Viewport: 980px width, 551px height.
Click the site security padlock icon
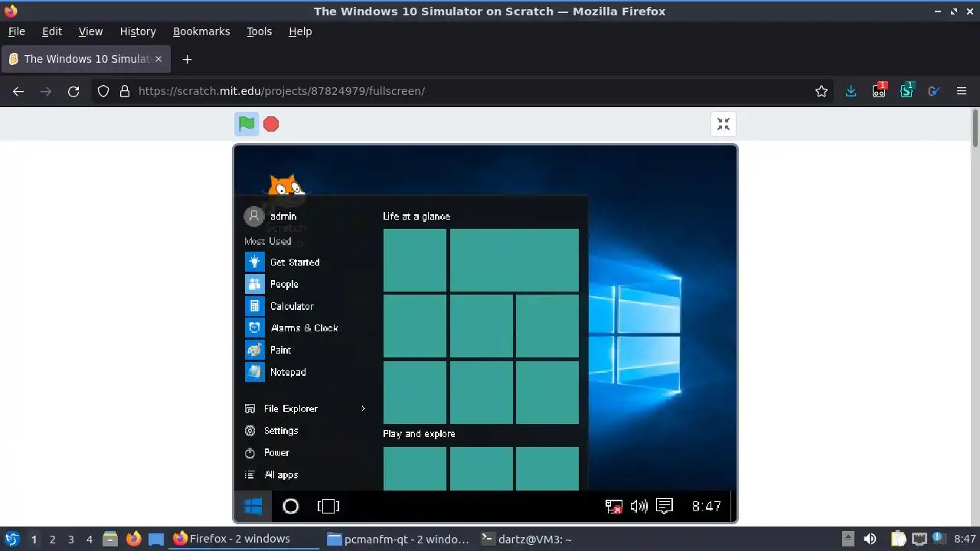click(x=125, y=91)
